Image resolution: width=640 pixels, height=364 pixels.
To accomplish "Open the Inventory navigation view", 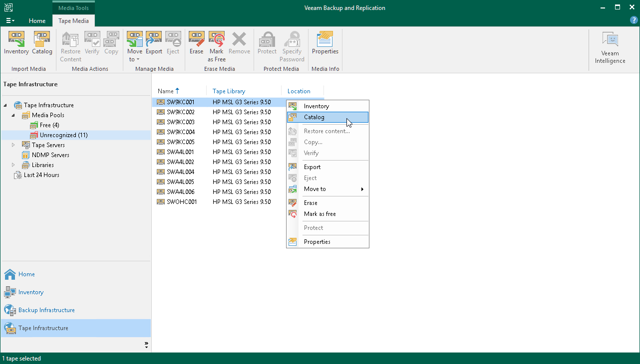I will click(31, 292).
